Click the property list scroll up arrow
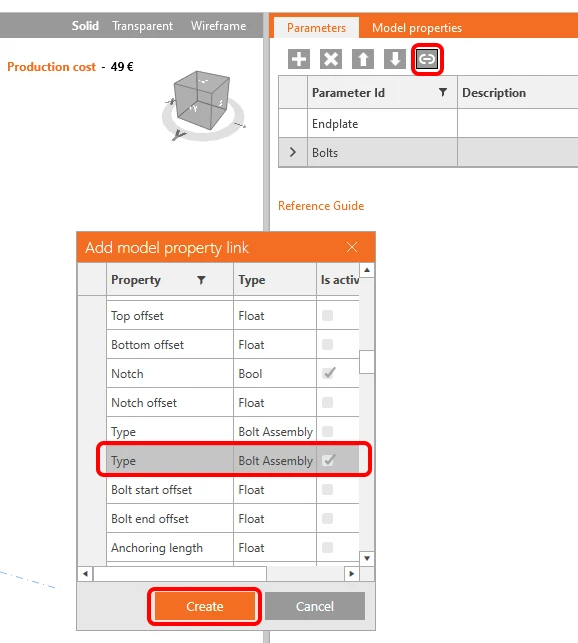 click(367, 270)
